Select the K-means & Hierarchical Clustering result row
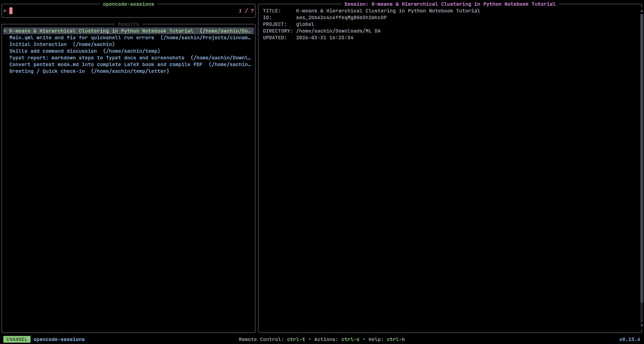Viewport: 644px width, 344px height. (x=128, y=31)
